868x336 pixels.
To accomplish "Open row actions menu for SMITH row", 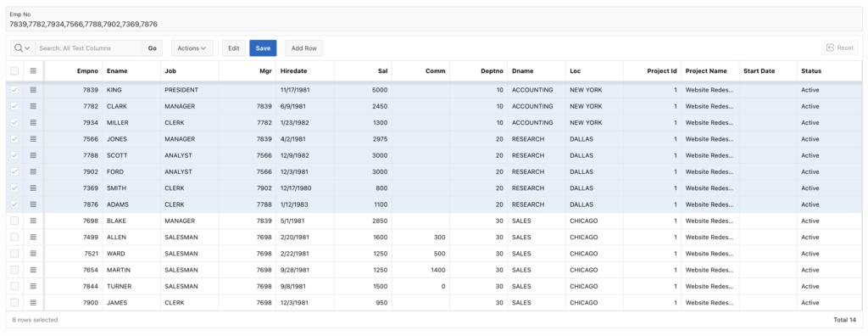I will tap(33, 188).
